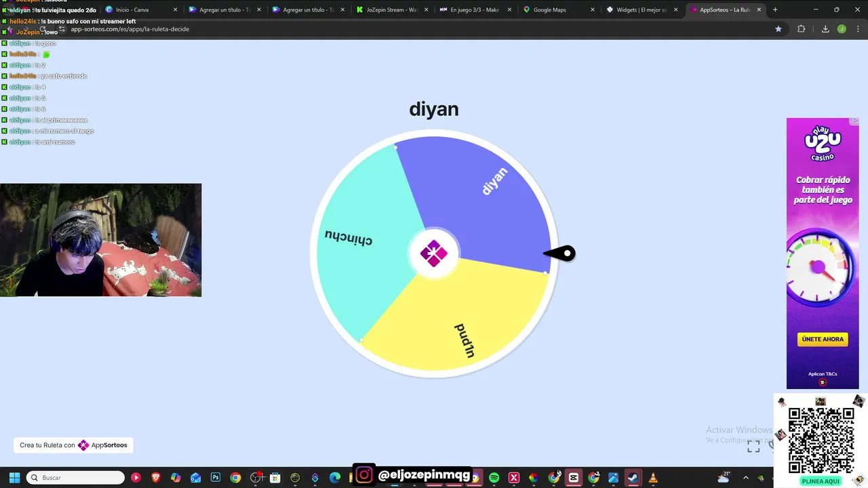Open Copilot from the taskbar
This screenshot has width=868, height=488.
[176, 478]
